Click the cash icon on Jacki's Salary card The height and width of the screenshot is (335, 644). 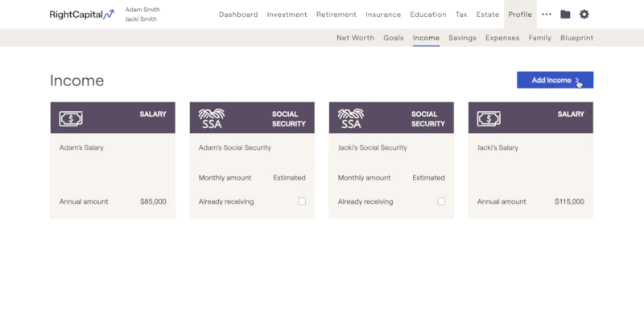(x=489, y=119)
